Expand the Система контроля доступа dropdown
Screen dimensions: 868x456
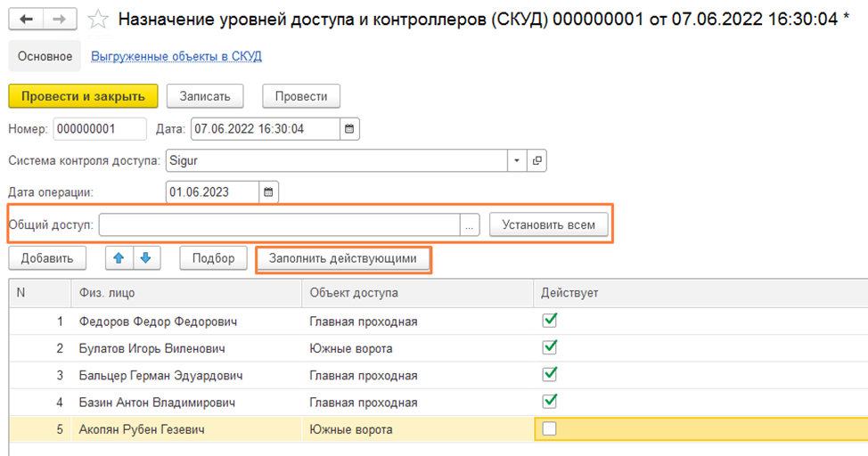click(517, 161)
